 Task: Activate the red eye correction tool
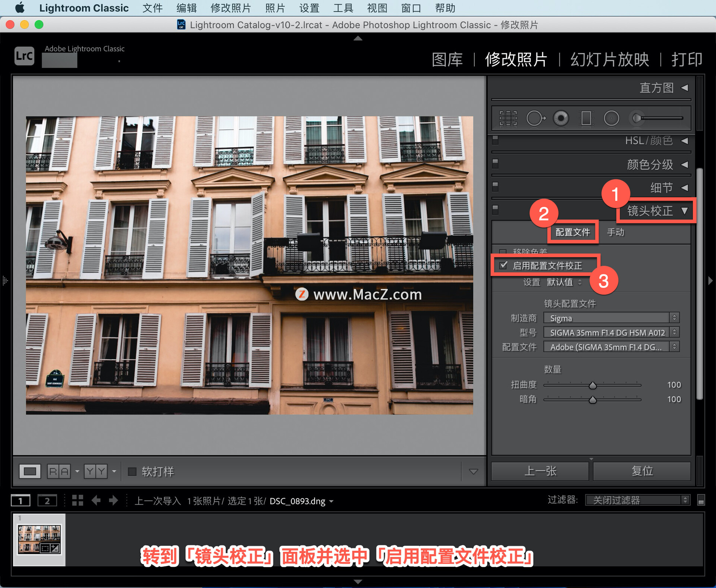561,118
